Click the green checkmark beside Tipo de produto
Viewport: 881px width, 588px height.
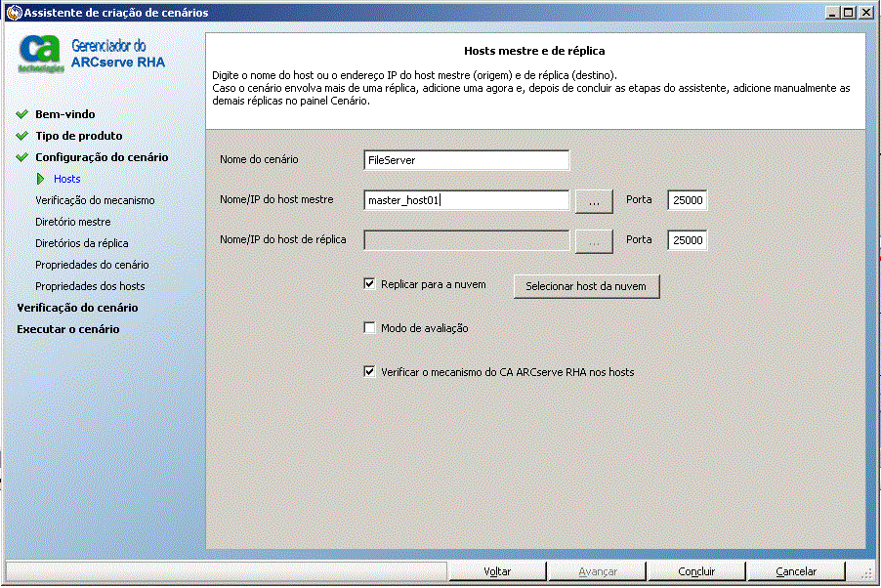point(21,136)
